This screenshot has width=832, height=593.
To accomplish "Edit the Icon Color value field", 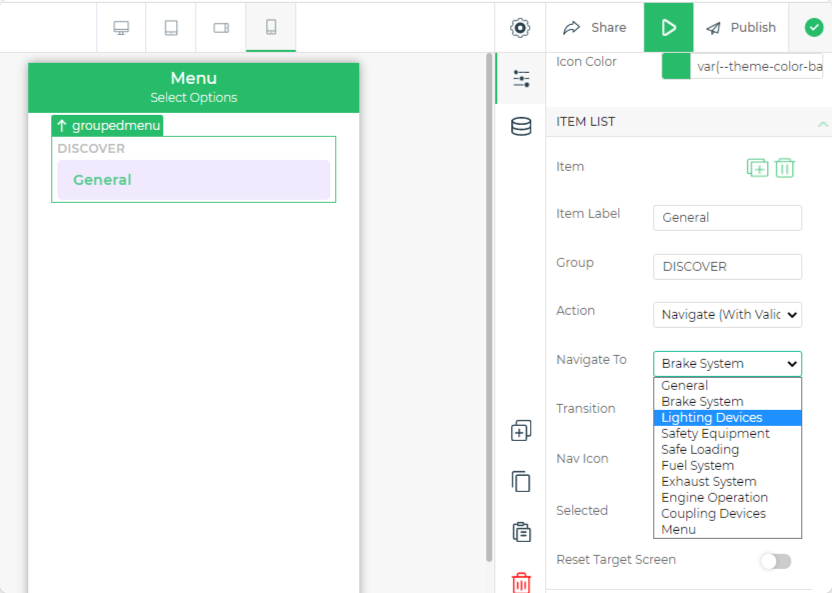I will coord(757,66).
